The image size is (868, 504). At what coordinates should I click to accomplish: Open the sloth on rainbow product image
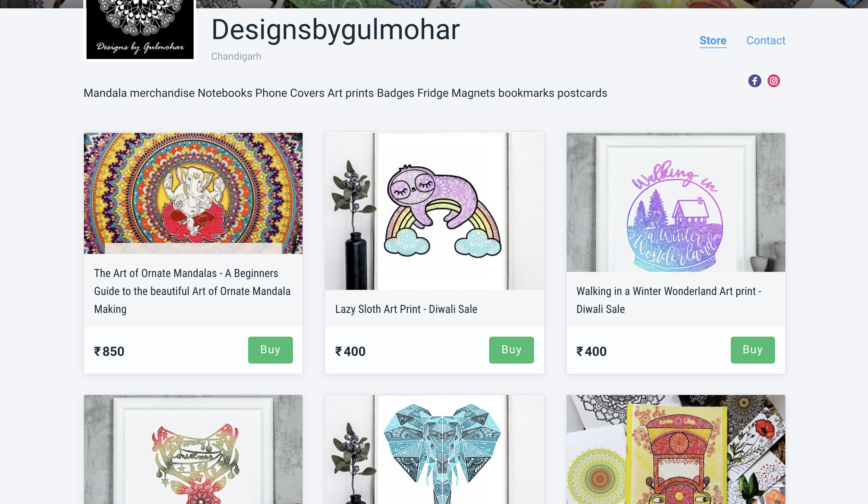pyautogui.click(x=434, y=211)
